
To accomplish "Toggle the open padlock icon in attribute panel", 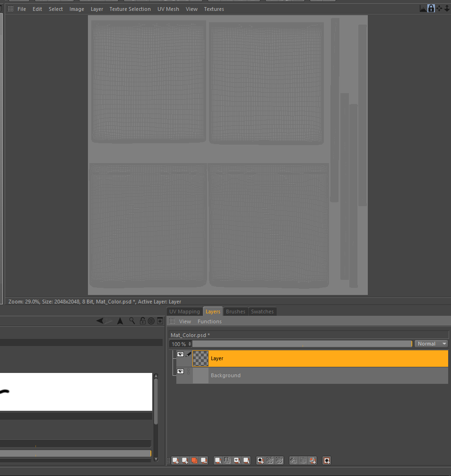I will coord(142,320).
